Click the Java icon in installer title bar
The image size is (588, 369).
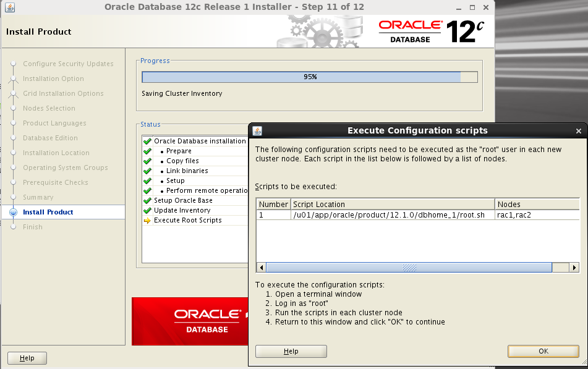(x=10, y=7)
